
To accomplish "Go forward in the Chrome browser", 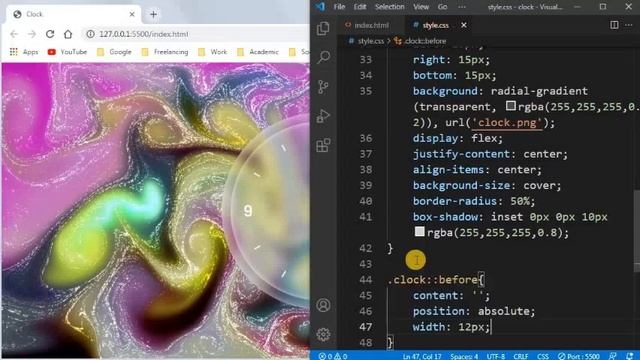I will 32,34.
